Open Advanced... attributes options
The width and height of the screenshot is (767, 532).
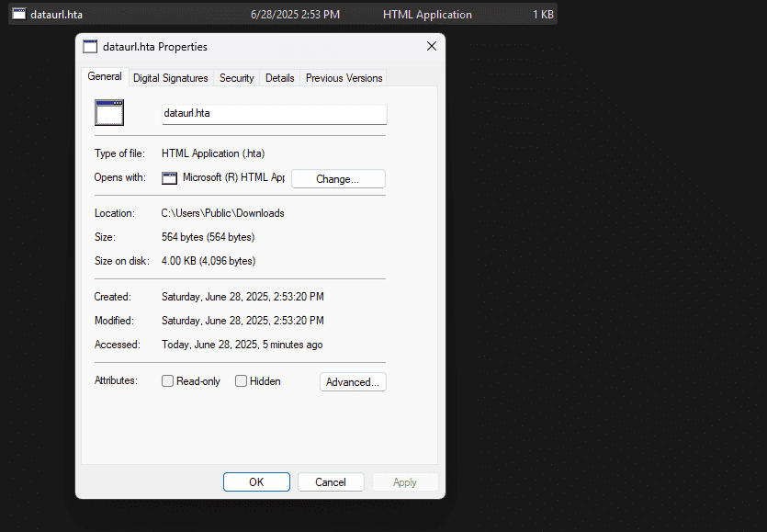click(353, 381)
